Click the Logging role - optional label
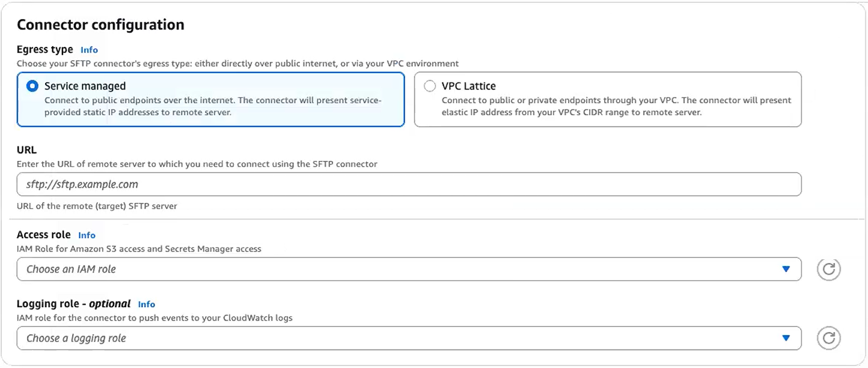 73,304
